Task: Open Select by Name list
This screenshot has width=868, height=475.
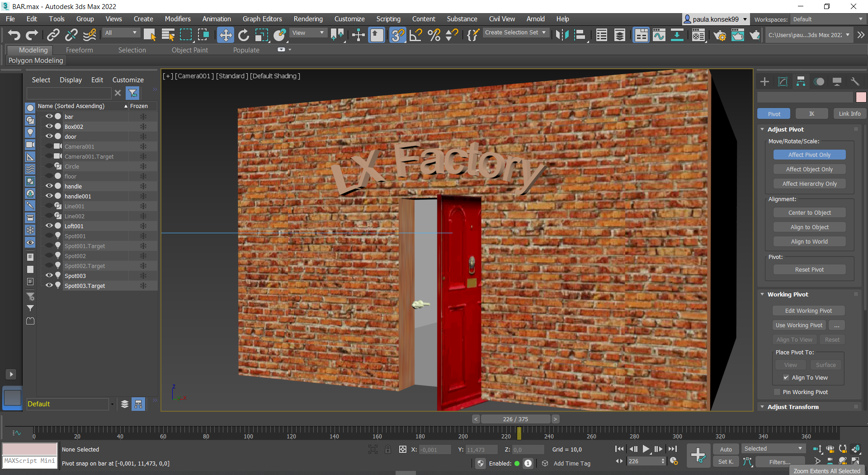Action: tap(168, 35)
